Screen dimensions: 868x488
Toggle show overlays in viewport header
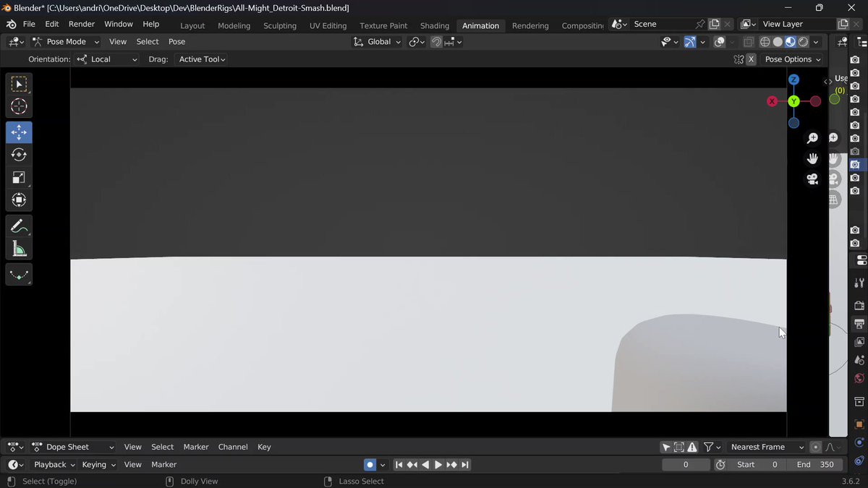pyautogui.click(x=719, y=42)
